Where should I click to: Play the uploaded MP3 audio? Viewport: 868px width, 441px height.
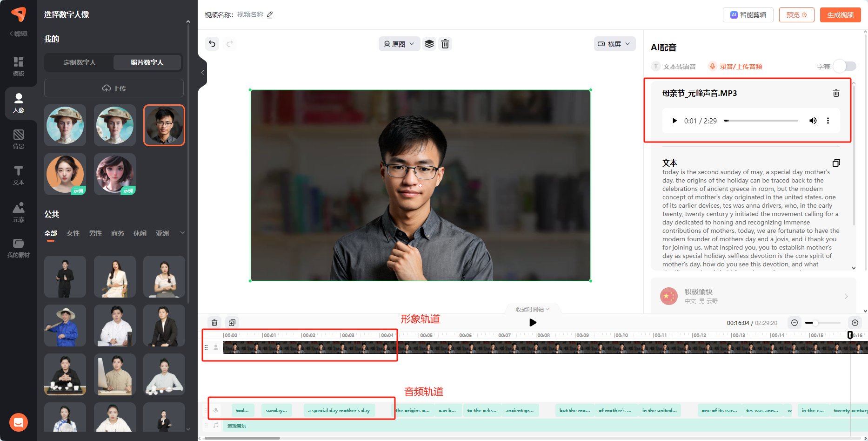pos(674,121)
